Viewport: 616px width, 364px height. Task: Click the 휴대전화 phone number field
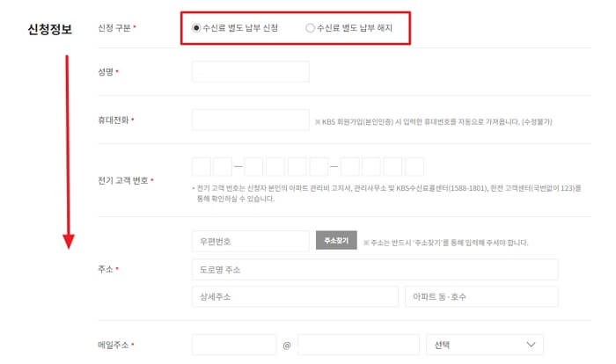[x=251, y=120]
